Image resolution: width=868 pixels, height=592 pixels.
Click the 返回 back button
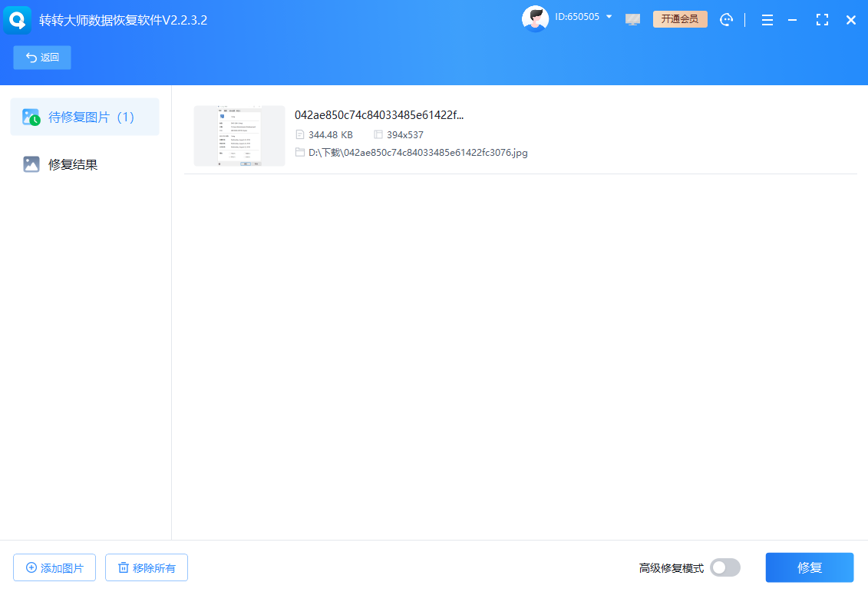41,57
